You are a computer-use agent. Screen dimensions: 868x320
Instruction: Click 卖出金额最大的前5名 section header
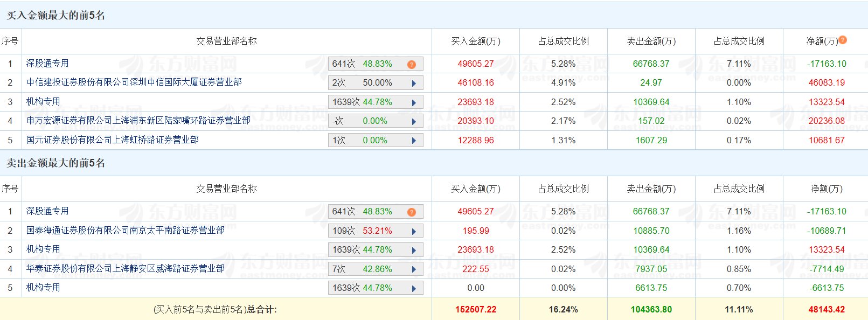[55, 163]
